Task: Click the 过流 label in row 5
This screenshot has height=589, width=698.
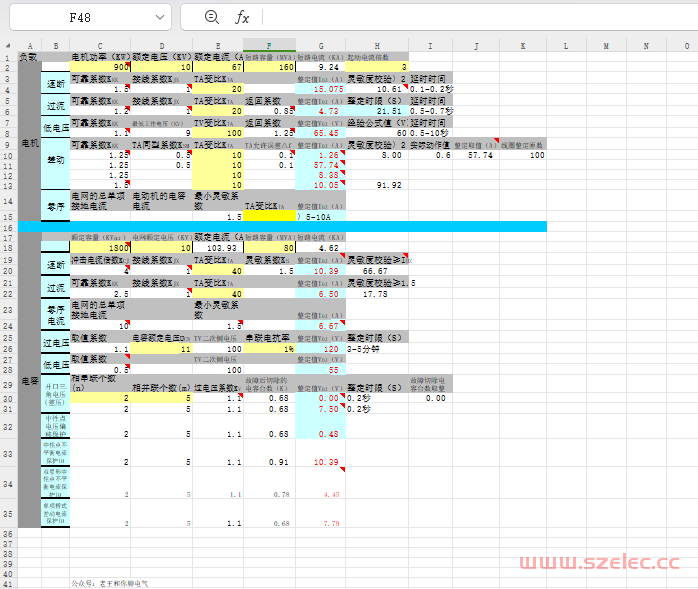Action: tap(56, 106)
